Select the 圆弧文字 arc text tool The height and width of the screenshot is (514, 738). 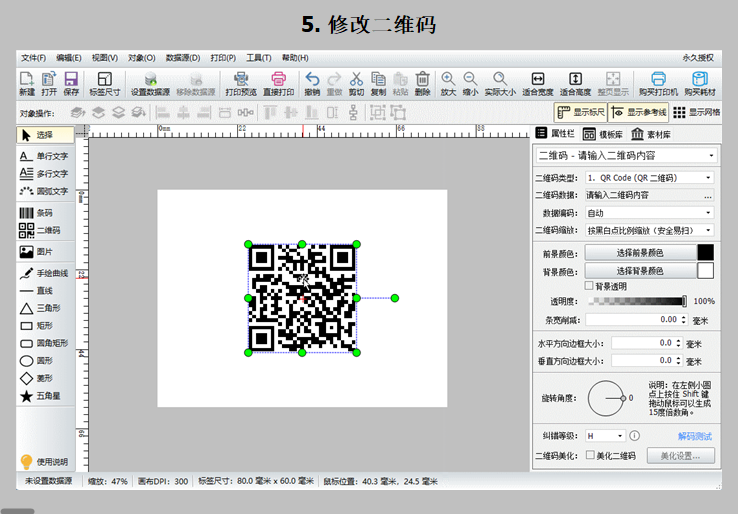(45, 191)
